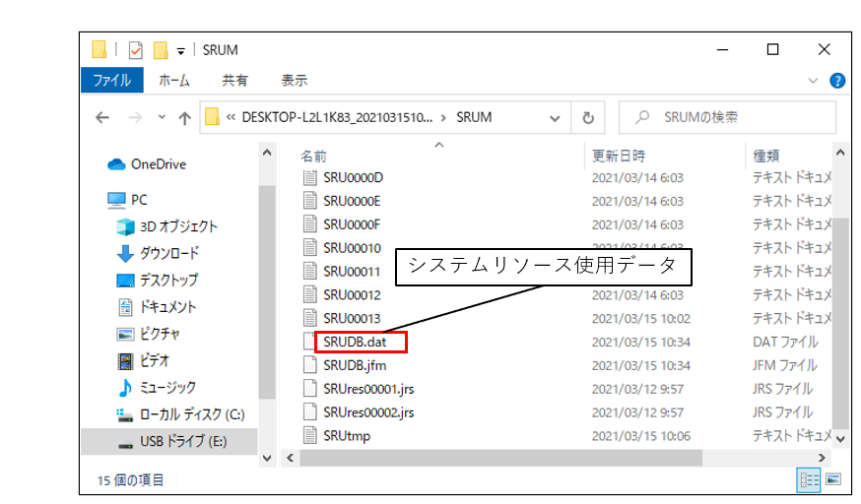Select the SRUtmp file
This screenshot has height=504, width=861.
coord(347,436)
